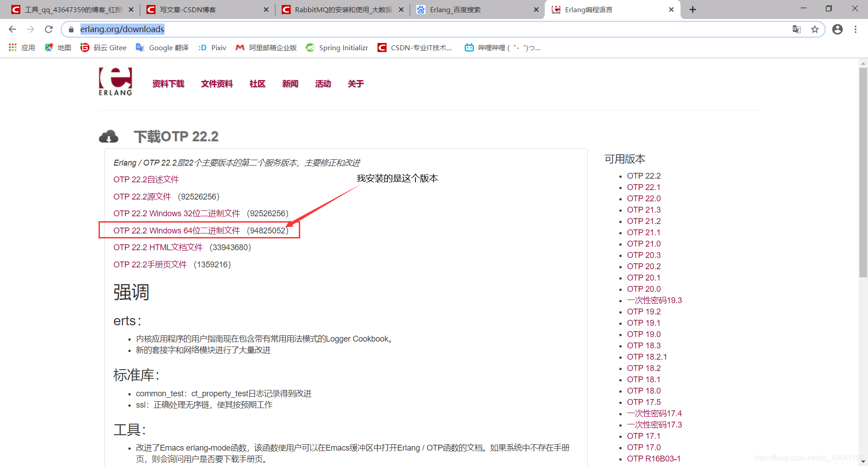Open the 阿里邮箱企业版 bookmark
Viewport: 868px width, 466px height.
coord(266,48)
